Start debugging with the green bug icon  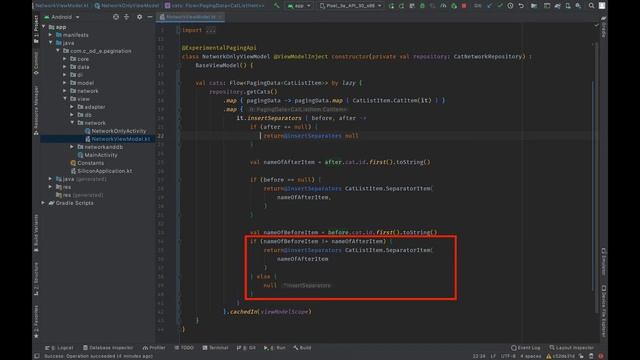[422, 6]
